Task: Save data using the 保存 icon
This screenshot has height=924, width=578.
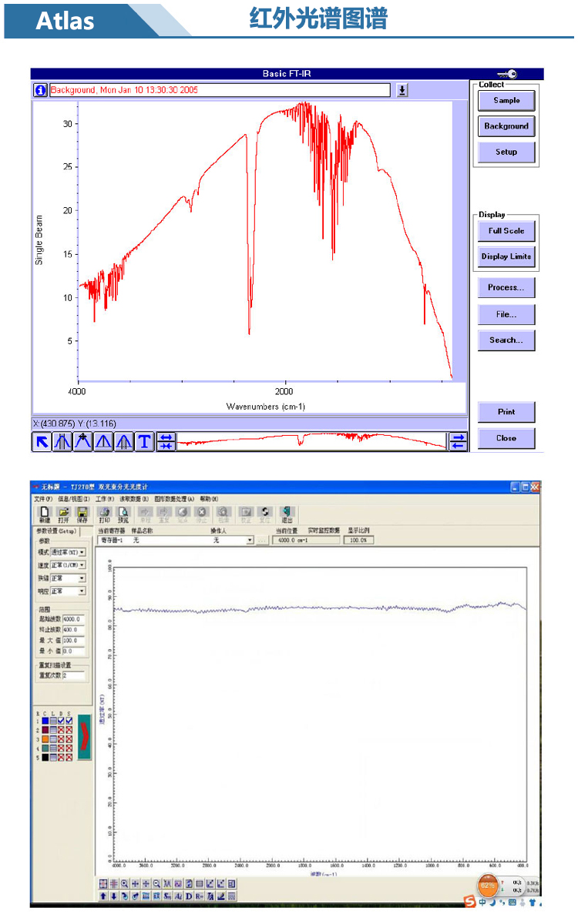Action: pyautogui.click(x=82, y=514)
